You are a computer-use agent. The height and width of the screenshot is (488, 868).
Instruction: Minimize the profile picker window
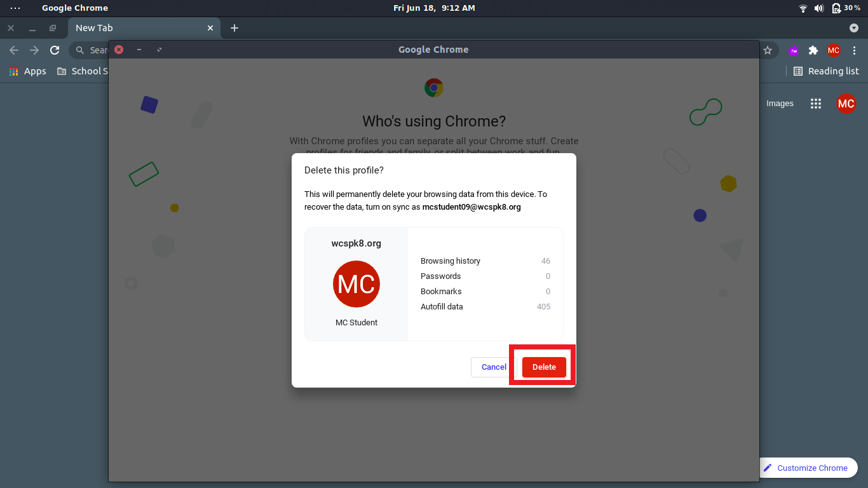click(x=139, y=50)
